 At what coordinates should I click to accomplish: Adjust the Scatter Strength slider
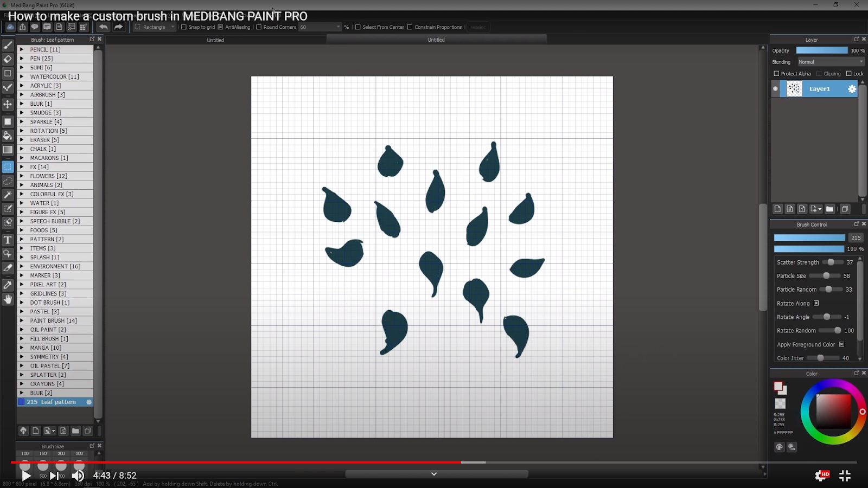tap(832, 262)
